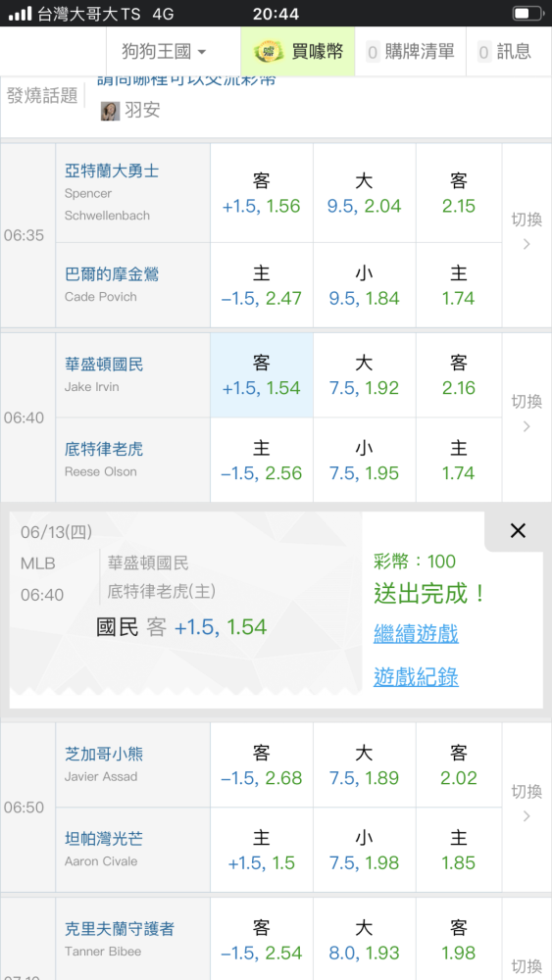Pick 主 +1.5, 1.5 for 光芒
This screenshot has width=552, height=980.
(262, 850)
